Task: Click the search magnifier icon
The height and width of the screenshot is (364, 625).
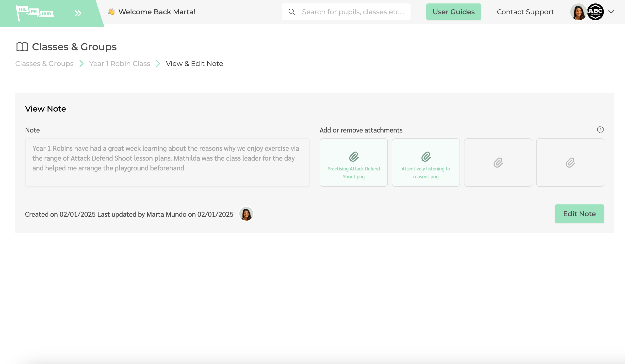Action: (x=292, y=12)
